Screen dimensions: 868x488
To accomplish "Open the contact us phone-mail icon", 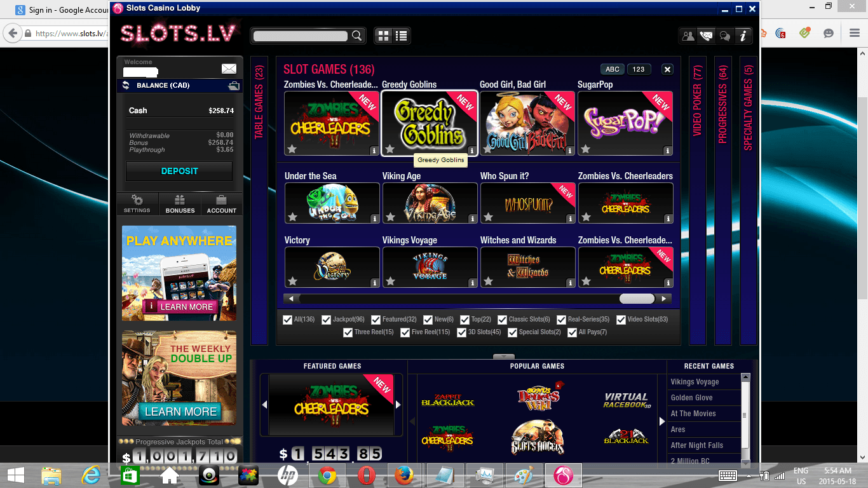I will (706, 36).
